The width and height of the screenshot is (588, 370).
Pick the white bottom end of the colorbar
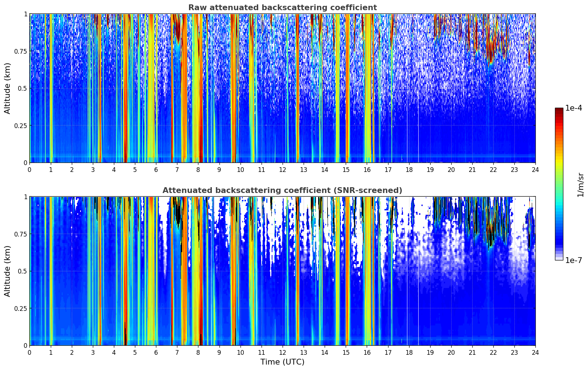tap(559, 259)
